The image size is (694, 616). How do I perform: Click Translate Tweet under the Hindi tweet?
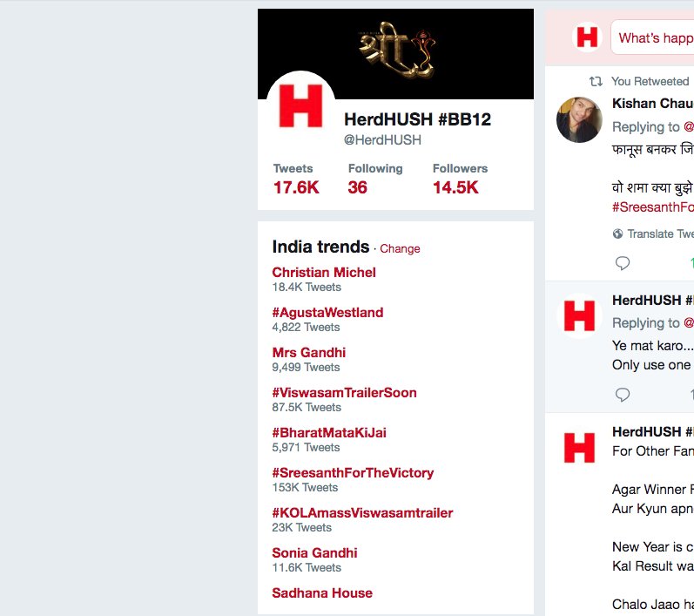tap(660, 234)
